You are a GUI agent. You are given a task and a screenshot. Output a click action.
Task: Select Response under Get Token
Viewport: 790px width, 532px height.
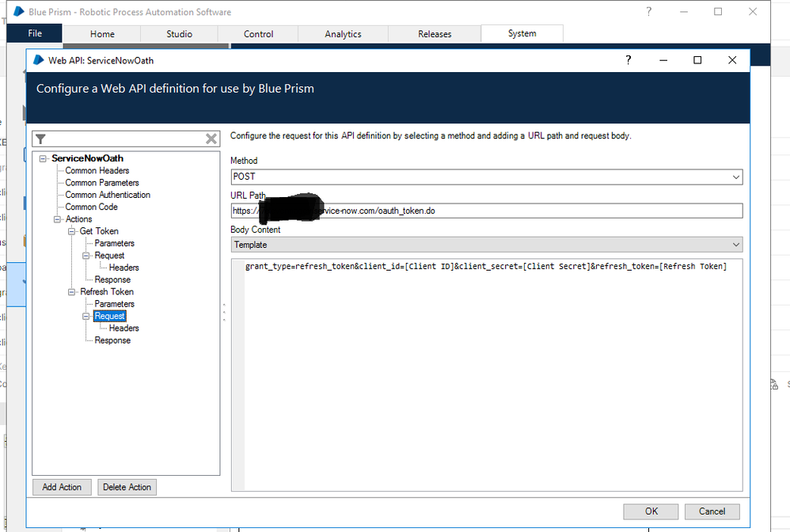[x=112, y=279]
